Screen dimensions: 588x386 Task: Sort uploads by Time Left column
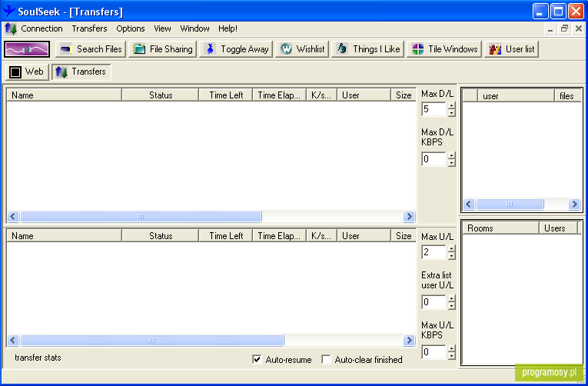[x=226, y=236]
